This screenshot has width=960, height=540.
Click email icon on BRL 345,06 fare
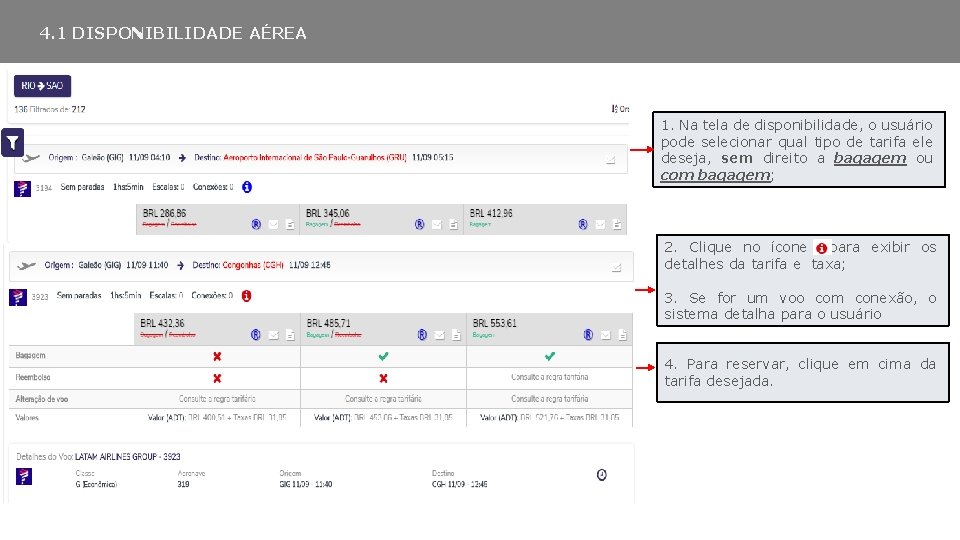click(437, 225)
